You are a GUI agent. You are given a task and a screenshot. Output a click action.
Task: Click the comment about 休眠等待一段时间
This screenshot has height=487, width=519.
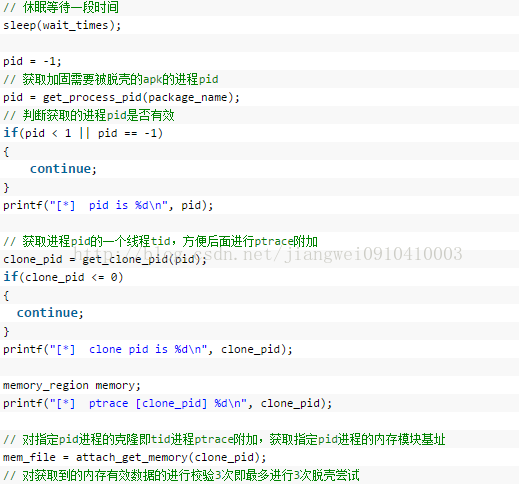pyautogui.click(x=61, y=7)
